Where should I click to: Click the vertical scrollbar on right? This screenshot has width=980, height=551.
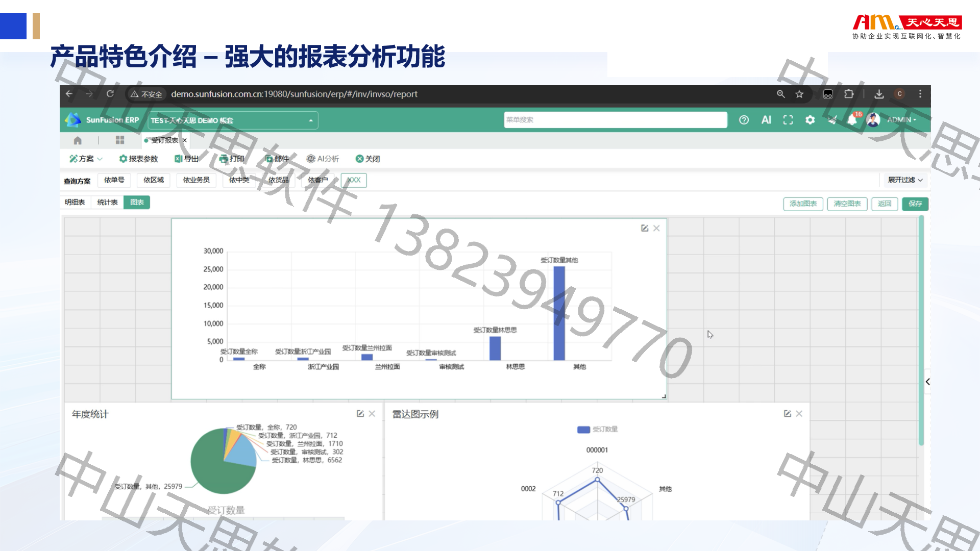coord(922,331)
